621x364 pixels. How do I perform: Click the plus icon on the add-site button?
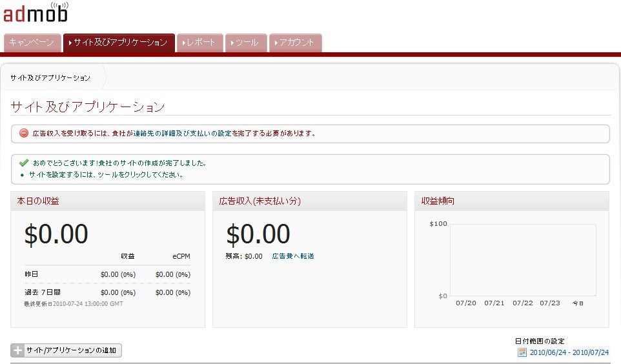pos(18,350)
